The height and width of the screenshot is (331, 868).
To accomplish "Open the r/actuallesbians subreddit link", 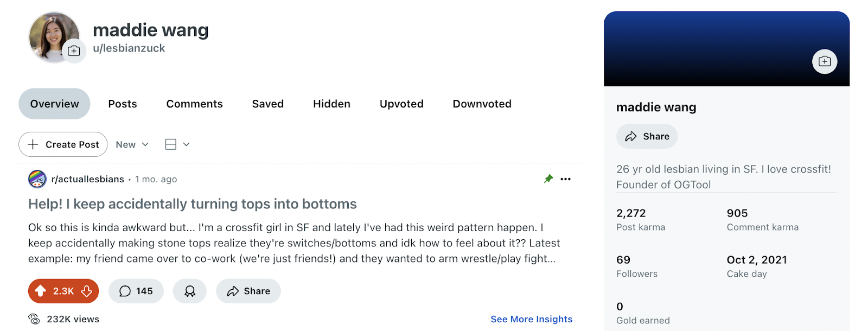I will tap(88, 179).
